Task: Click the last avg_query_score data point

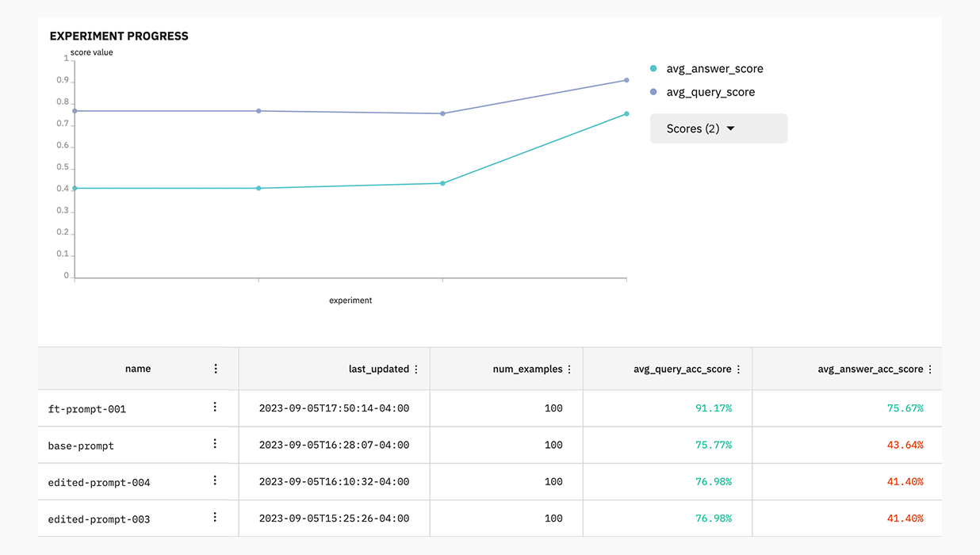Action: point(626,80)
